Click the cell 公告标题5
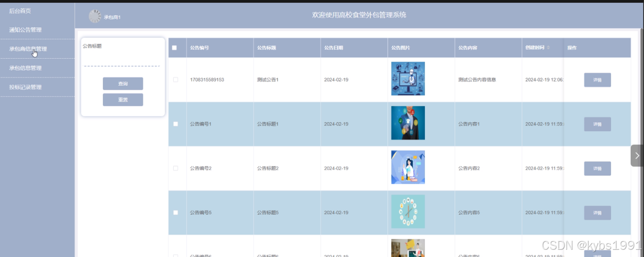Screen dimensions: 644x257 pyautogui.click(x=268, y=212)
